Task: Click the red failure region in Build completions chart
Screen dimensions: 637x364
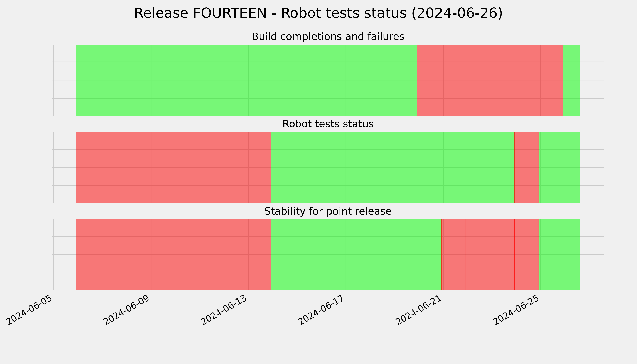Action: [x=490, y=80]
